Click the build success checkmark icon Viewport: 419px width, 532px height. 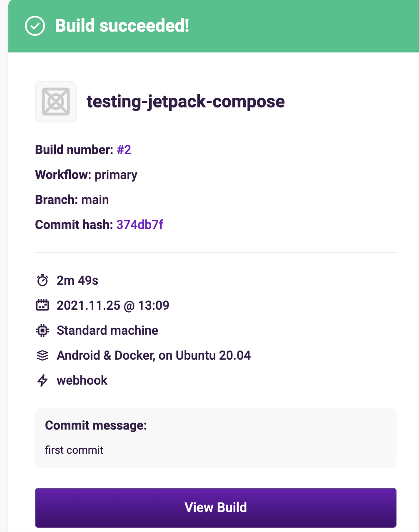click(35, 26)
